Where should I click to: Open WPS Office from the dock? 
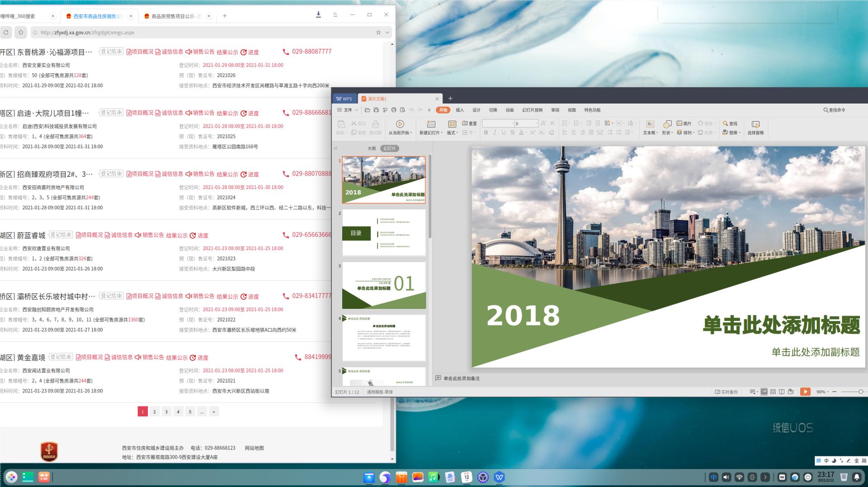499,477
